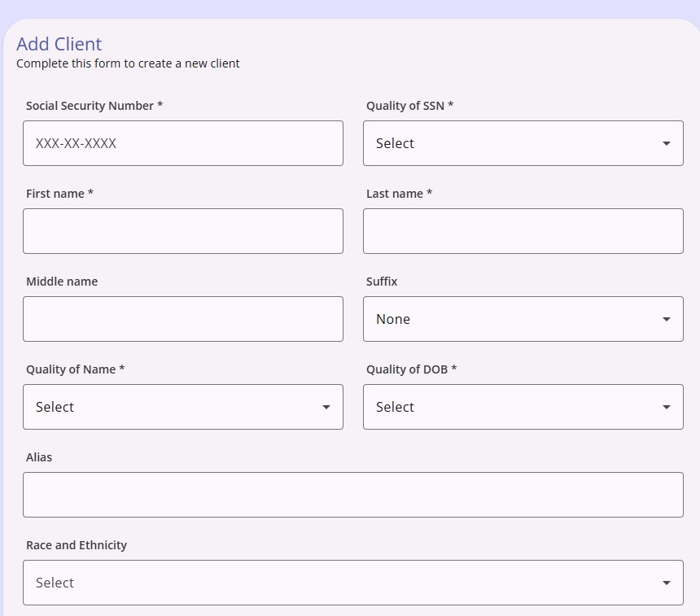Click the arrow icon in Race and Ethnicity
This screenshot has width=700, height=616.
click(667, 583)
